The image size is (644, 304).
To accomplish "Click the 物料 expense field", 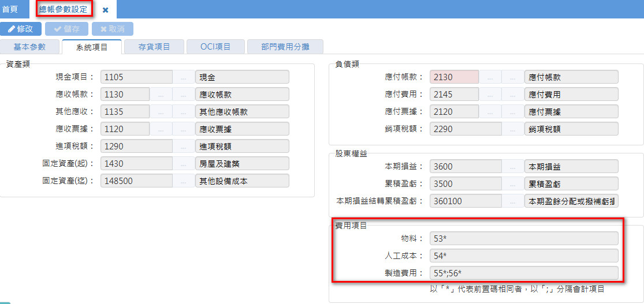I will [524, 239].
